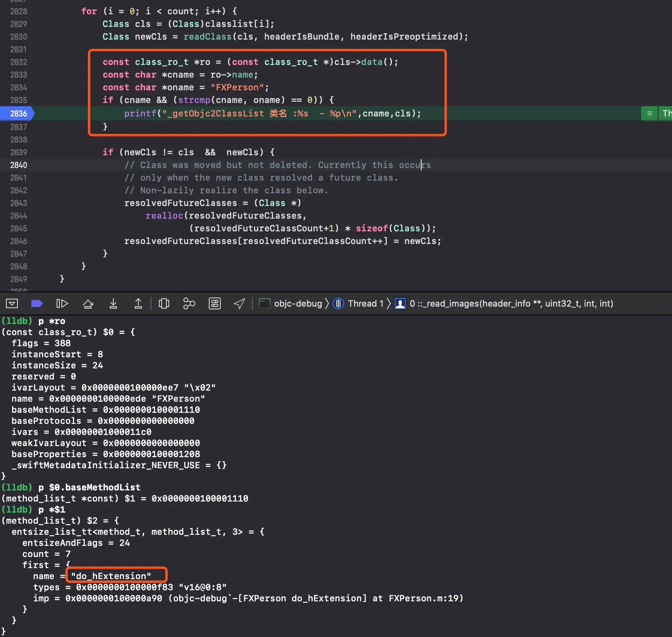Step into the function call
The height and width of the screenshot is (637, 672).
tap(113, 303)
